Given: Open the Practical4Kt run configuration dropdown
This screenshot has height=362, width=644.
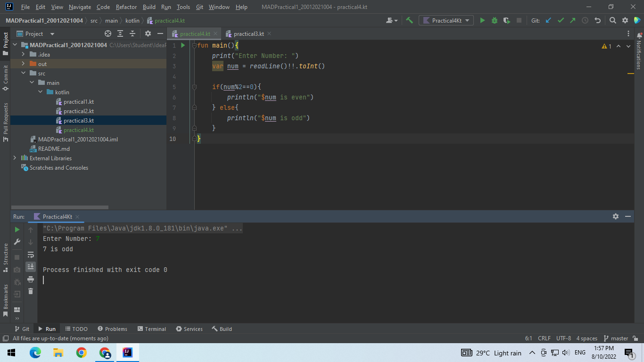Looking at the screenshot, I should point(446,20).
